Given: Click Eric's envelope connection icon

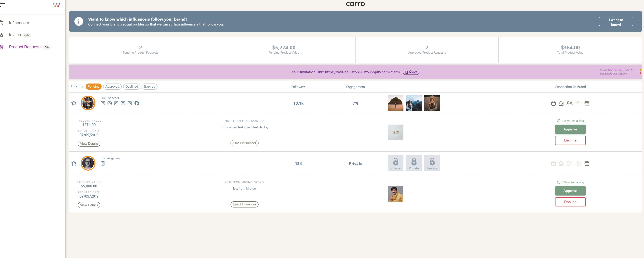Looking at the screenshot, I should pos(561,103).
